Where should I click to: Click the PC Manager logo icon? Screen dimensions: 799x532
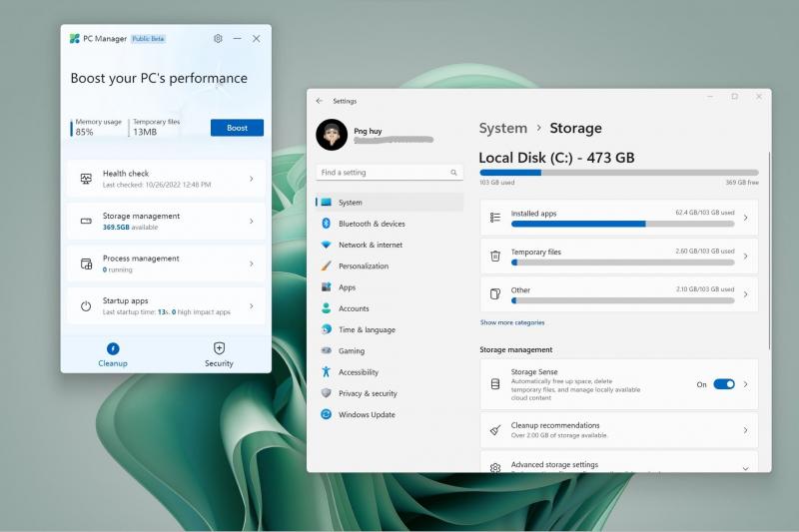coord(75,38)
